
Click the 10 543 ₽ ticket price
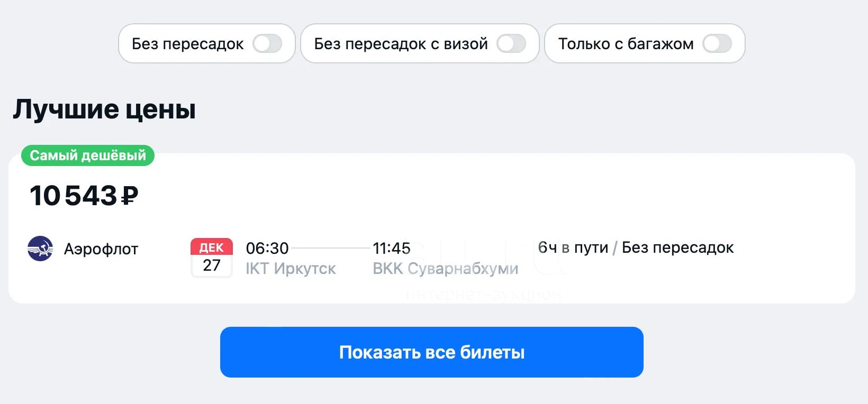tap(84, 196)
